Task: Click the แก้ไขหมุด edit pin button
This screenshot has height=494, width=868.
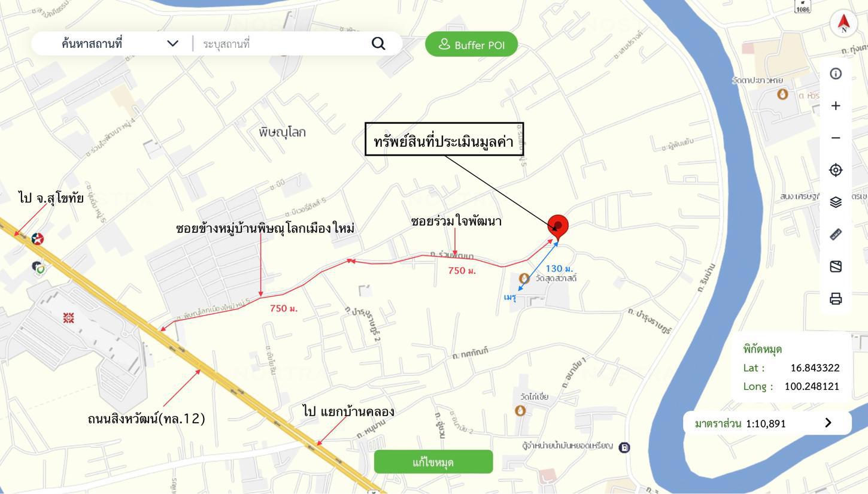Action: tap(433, 462)
